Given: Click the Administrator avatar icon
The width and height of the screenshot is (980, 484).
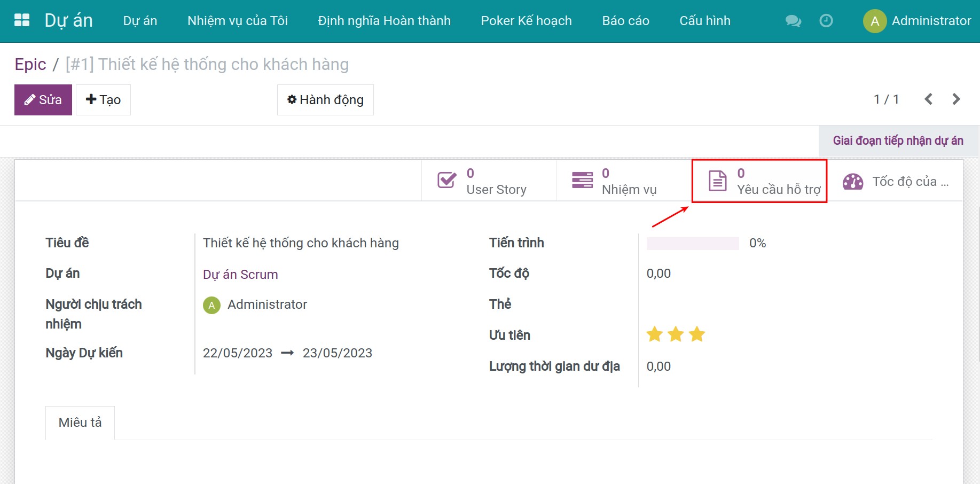Looking at the screenshot, I should tap(874, 21).
